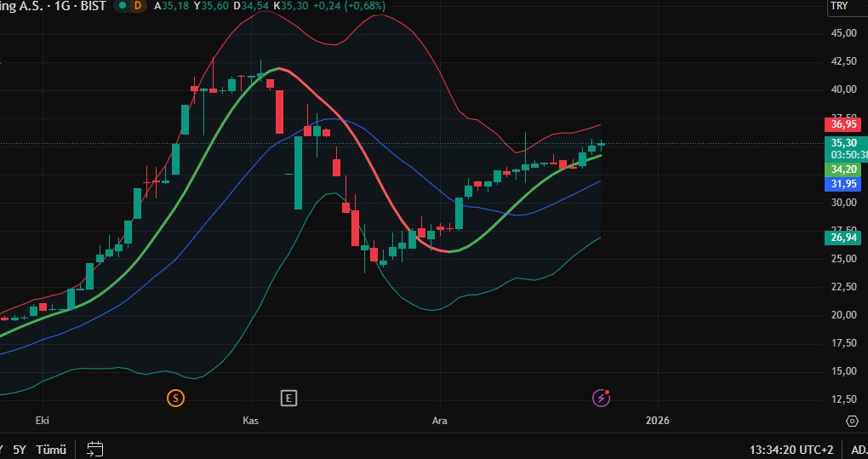Screen dimensions: 868x459
Task: Click the symbol title ending in BIST
Action: 53,6
